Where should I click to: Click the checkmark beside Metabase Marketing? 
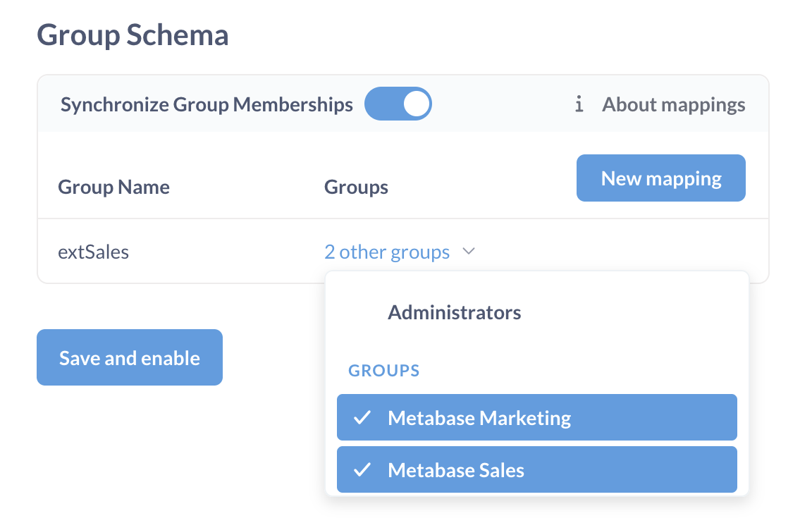362,417
